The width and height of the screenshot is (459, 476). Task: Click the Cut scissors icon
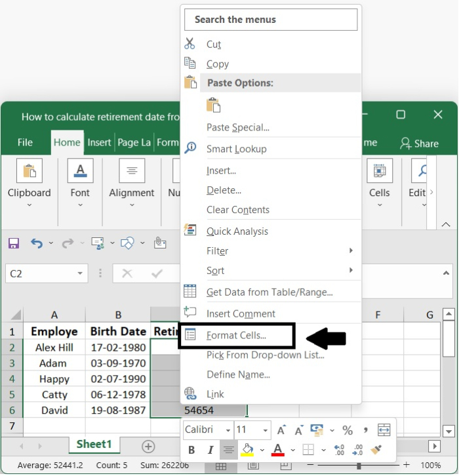pyautogui.click(x=190, y=44)
